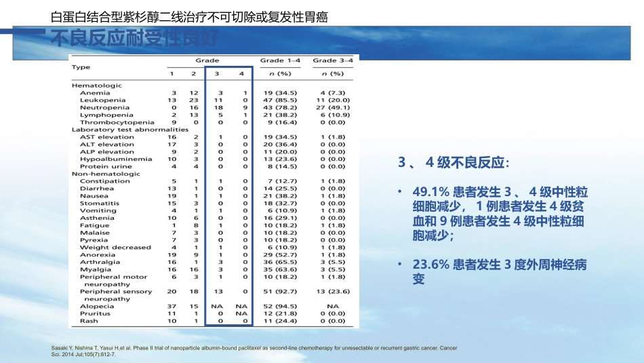Click the "Asthenia" row label
Image resolution: width=644 pixels, height=363 pixels.
pyautogui.click(x=97, y=218)
